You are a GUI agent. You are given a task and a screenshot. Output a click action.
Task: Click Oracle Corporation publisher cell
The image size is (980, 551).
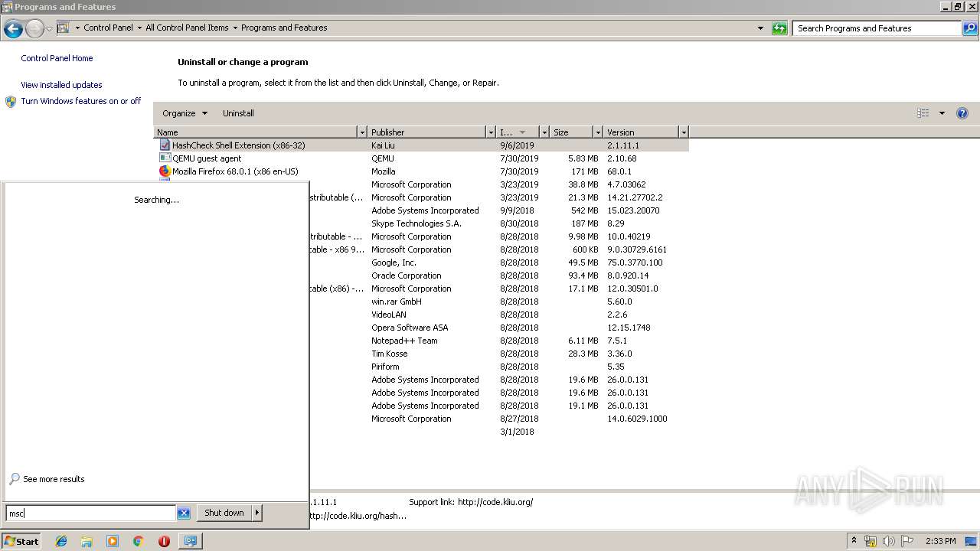[x=407, y=275]
